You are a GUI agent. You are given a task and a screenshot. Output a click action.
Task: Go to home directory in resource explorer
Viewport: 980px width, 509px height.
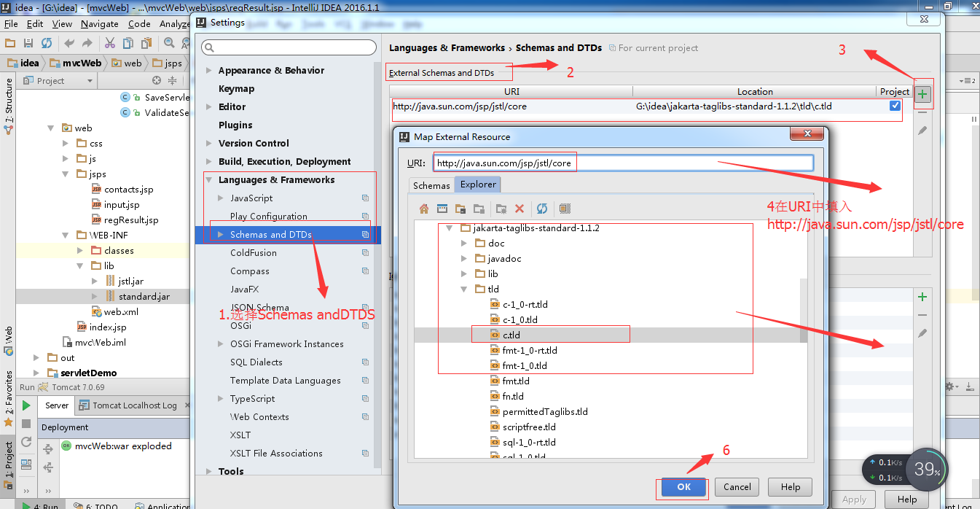click(423, 209)
